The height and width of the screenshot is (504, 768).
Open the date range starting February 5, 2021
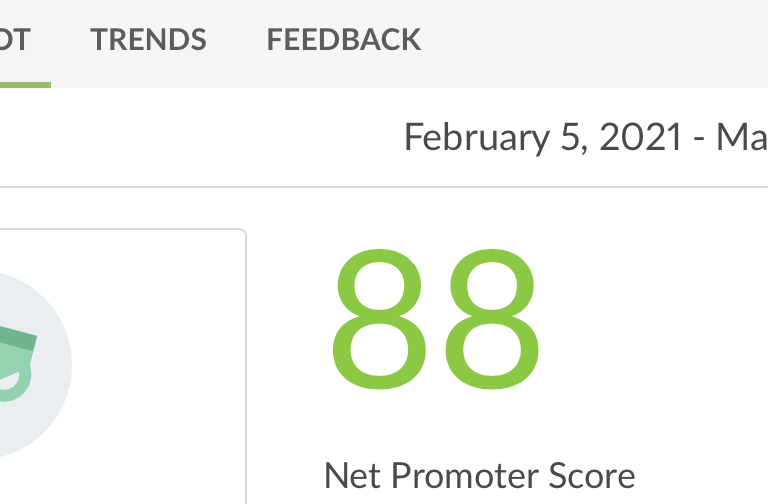click(584, 136)
